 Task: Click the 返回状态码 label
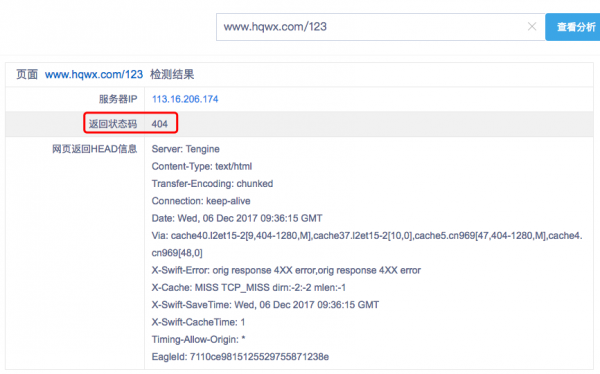pos(113,124)
